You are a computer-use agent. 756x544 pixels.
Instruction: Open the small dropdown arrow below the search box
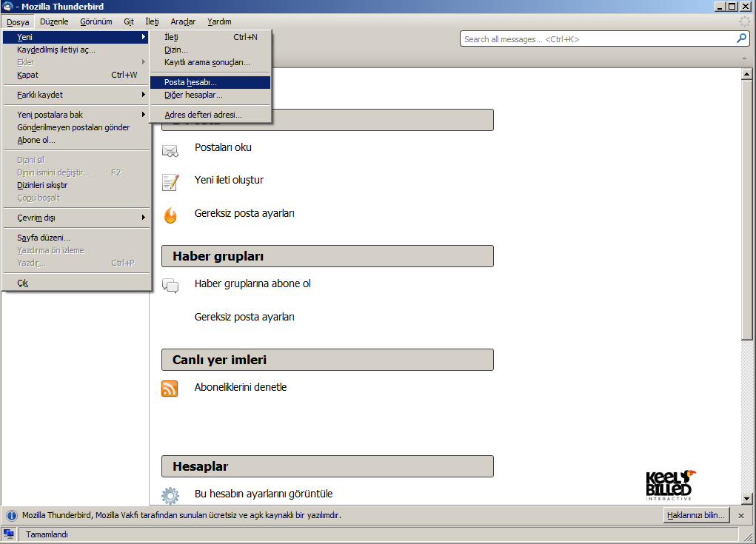744,58
